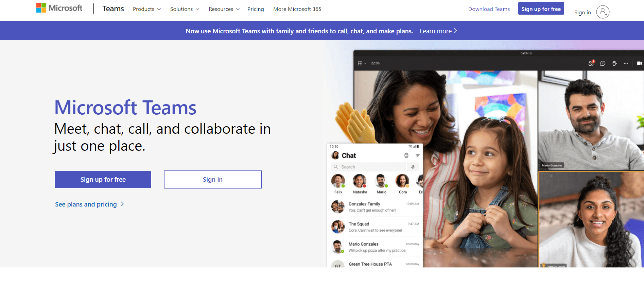Screen dimensions: 644x295
Task: Open the meeting grid view dropdown
Action: pyautogui.click(x=362, y=63)
